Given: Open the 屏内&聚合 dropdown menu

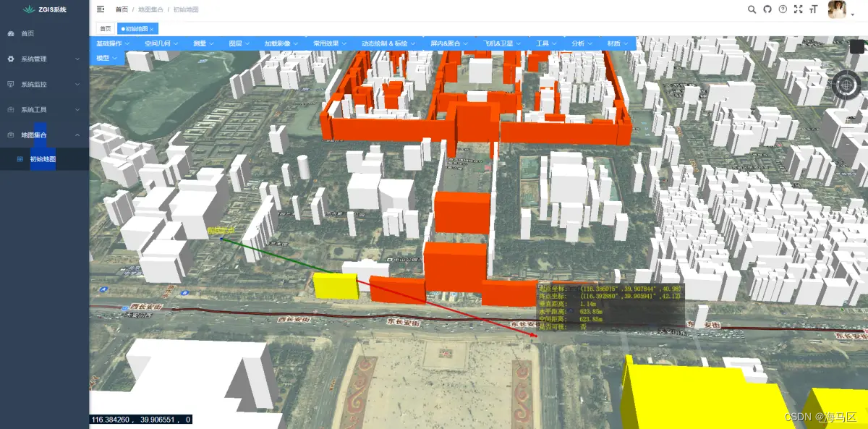Looking at the screenshot, I should coord(450,43).
